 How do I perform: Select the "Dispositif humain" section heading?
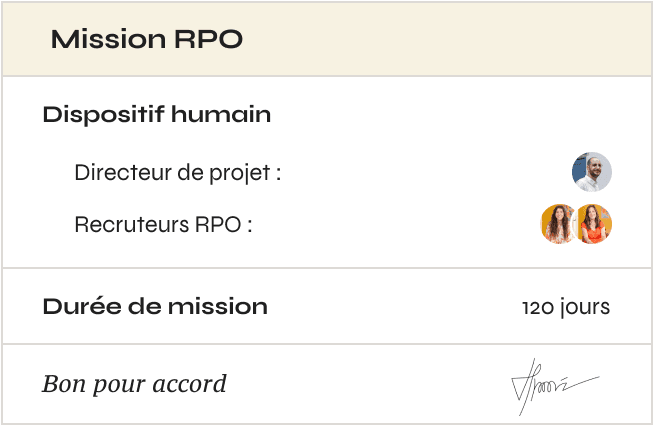156,115
